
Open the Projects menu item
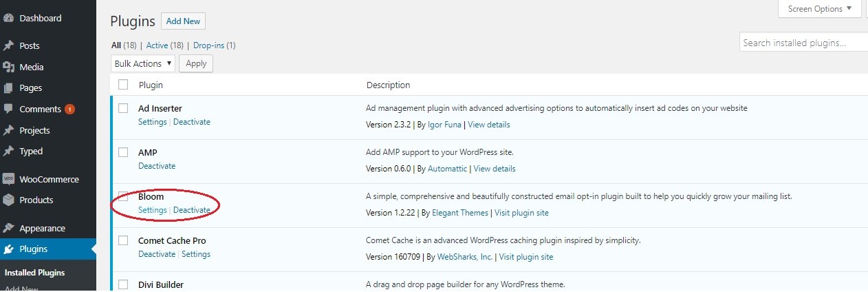coord(34,130)
